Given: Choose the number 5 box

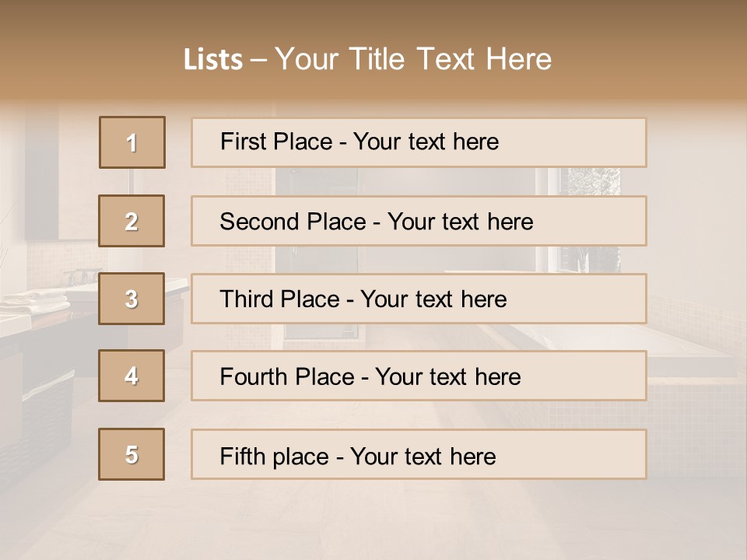Looking at the screenshot, I should tap(132, 454).
